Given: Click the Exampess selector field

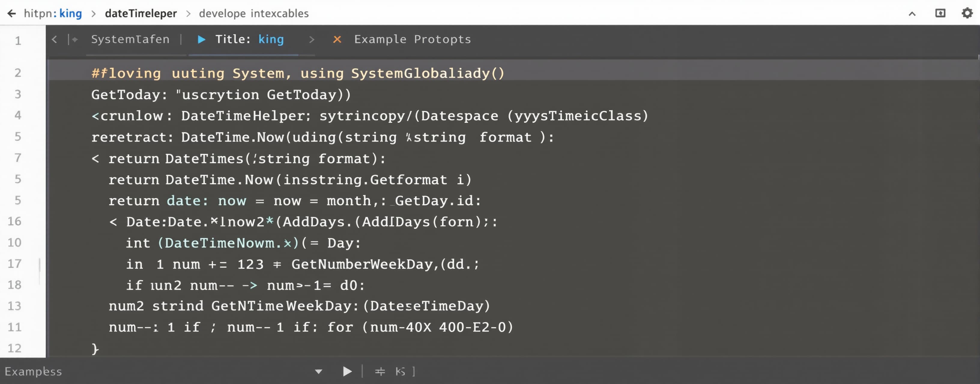Looking at the screenshot, I should coord(164,371).
